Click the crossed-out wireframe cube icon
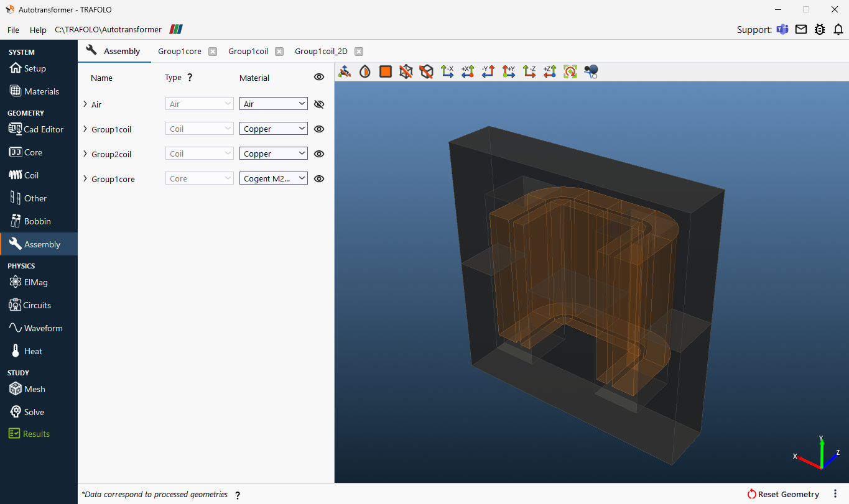Viewport: 849px width, 504px height. 406,71
